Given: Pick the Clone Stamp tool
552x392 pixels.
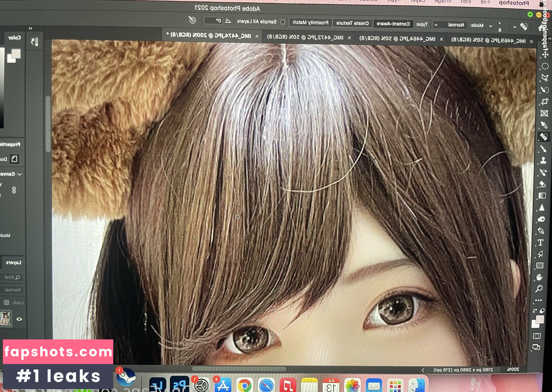Looking at the screenshot, I should coord(543,160).
